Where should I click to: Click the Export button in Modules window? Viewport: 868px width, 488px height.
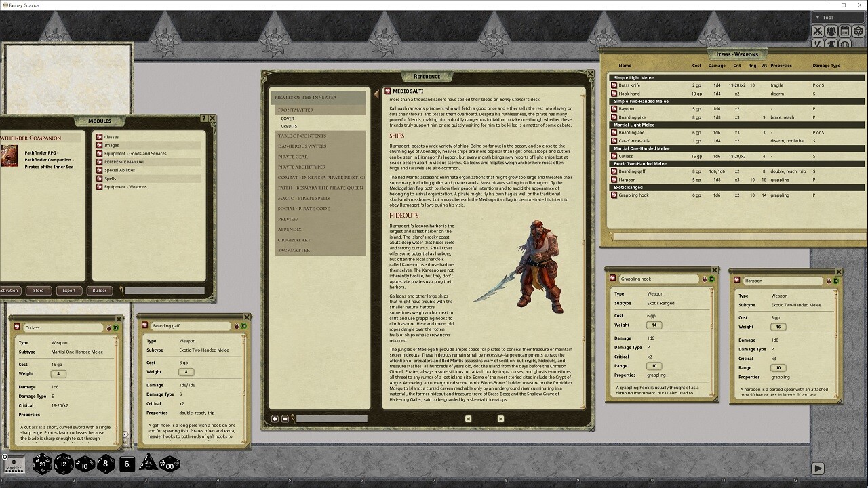pos(68,290)
